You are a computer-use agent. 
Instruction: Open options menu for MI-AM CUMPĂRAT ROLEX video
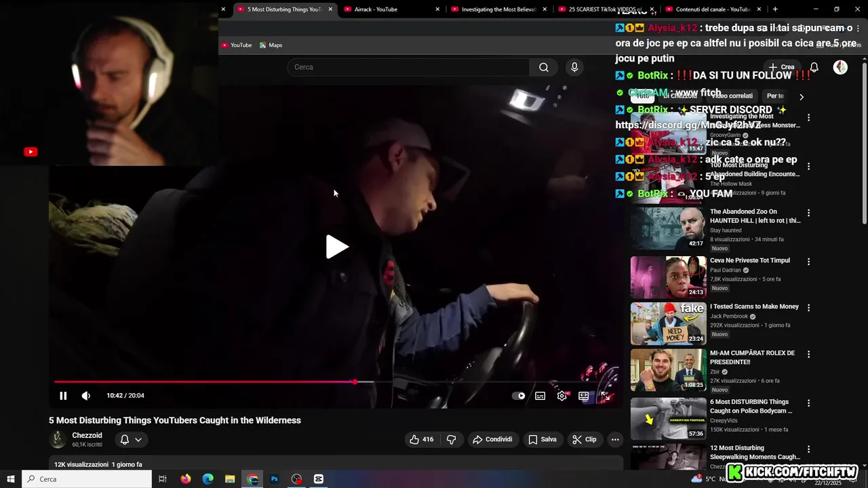tap(808, 354)
